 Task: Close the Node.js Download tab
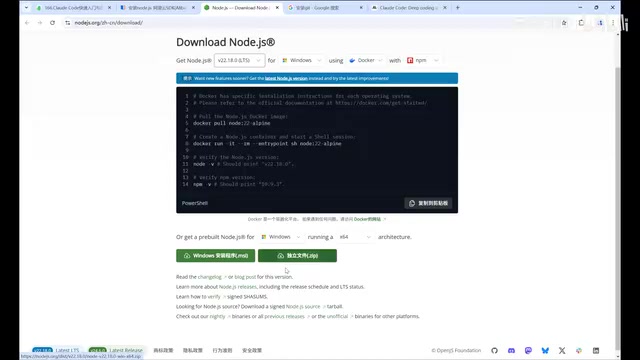click(x=278, y=7)
